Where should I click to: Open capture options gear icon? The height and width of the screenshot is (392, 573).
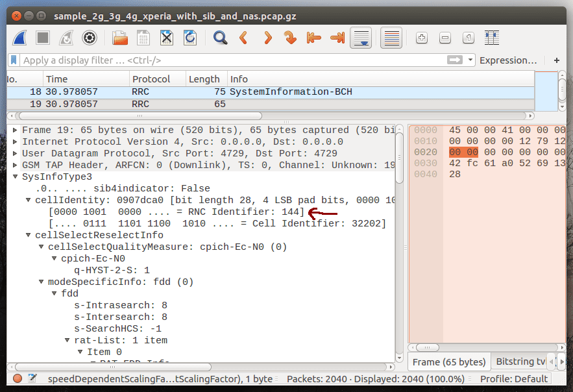90,38
